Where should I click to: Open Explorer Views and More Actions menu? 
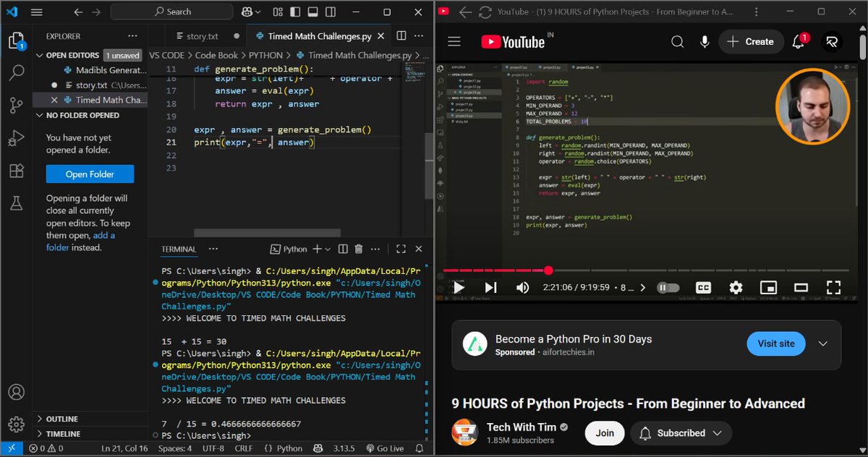132,36
